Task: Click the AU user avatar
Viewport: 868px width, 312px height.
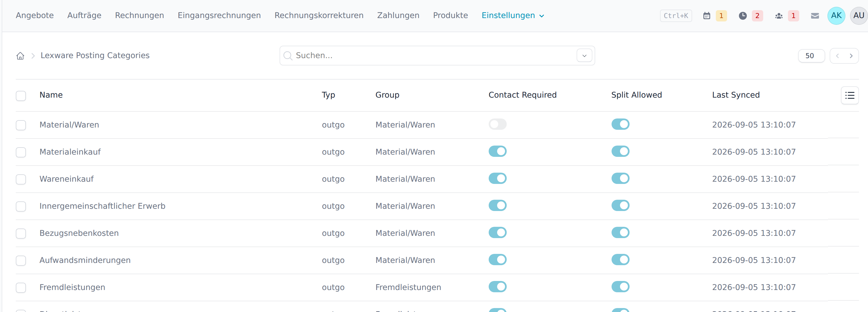Action: 859,16
